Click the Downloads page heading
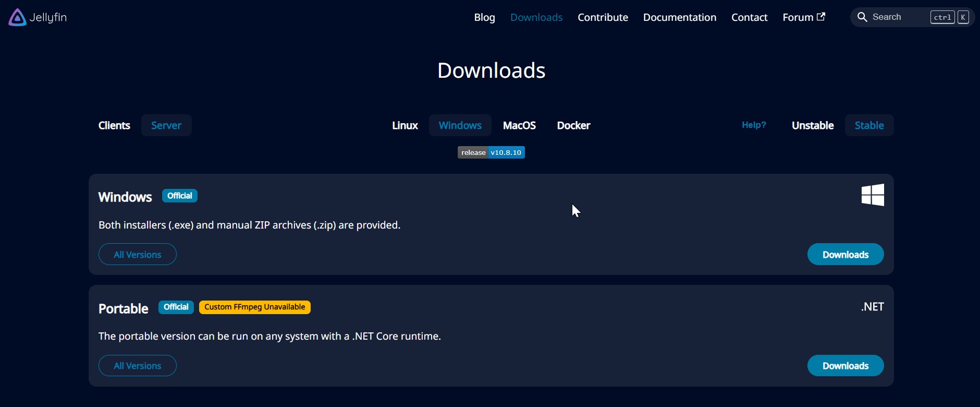 point(491,70)
